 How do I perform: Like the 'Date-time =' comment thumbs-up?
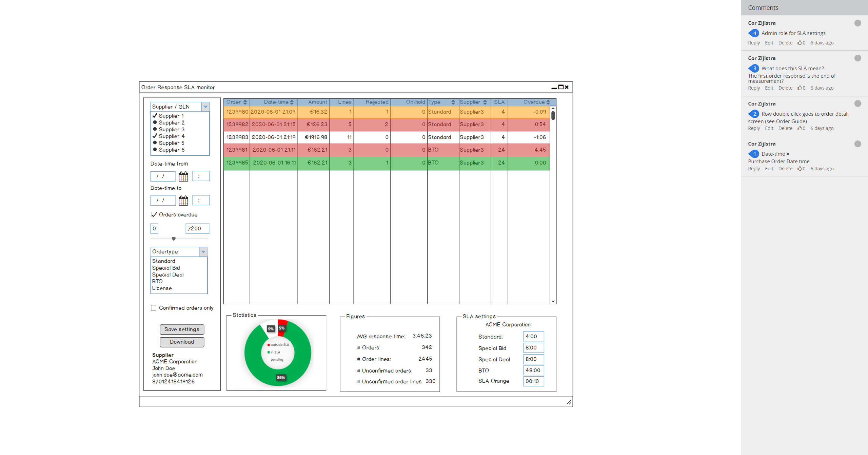(x=800, y=169)
